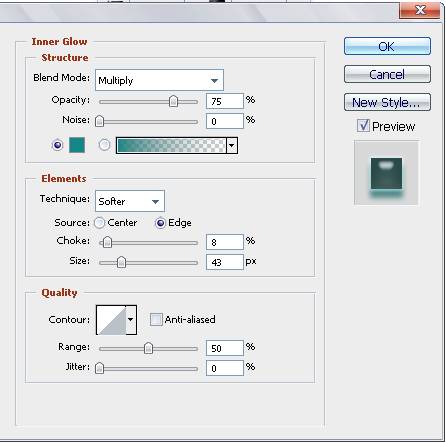Click the Choke slider handle
This screenshot has width=446, height=443.
[107, 242]
